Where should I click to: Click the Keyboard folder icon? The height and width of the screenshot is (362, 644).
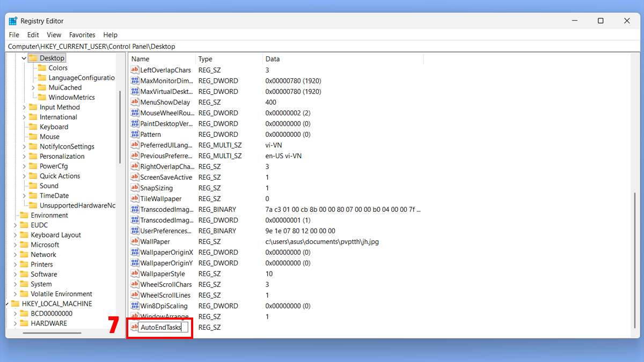pos(33,127)
